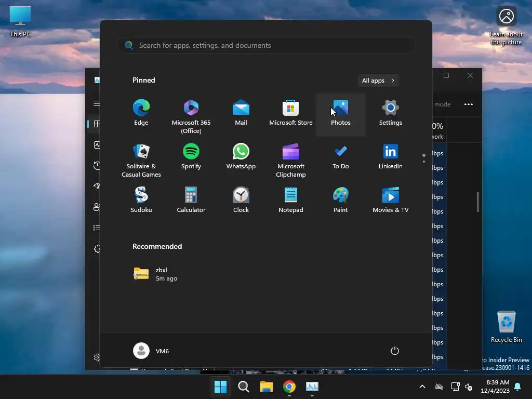Click the Windows Start button on taskbar
Viewport: 532px width, 399px height.
coord(220,387)
